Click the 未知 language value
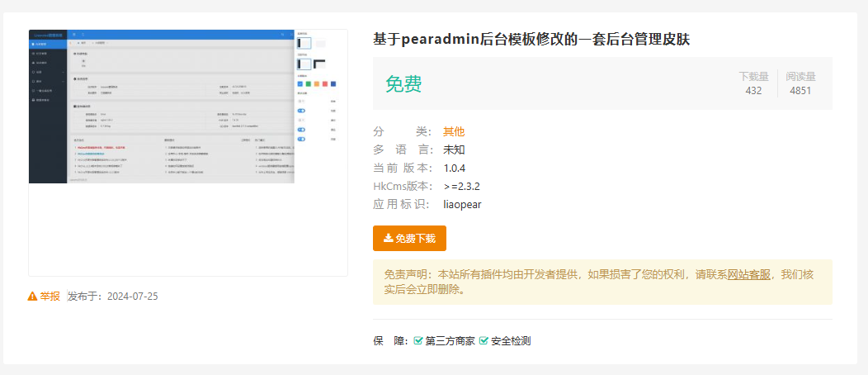The width and height of the screenshot is (868, 375). (454, 150)
